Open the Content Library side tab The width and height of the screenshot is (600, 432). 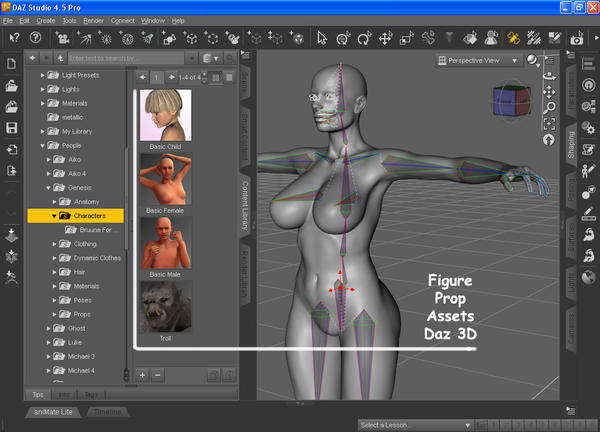pos(245,205)
